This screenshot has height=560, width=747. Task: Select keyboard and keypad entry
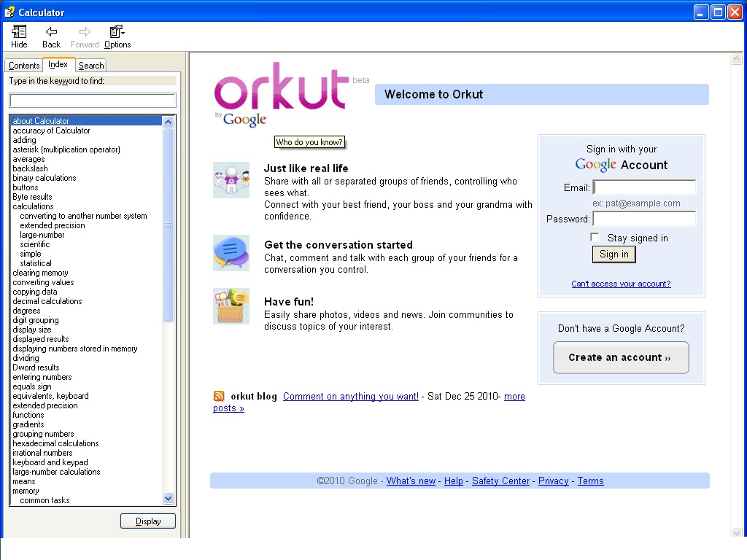(x=50, y=462)
